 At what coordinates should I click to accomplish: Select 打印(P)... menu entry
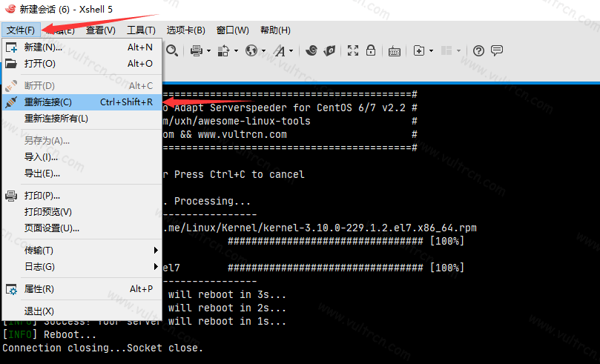[x=82, y=196]
